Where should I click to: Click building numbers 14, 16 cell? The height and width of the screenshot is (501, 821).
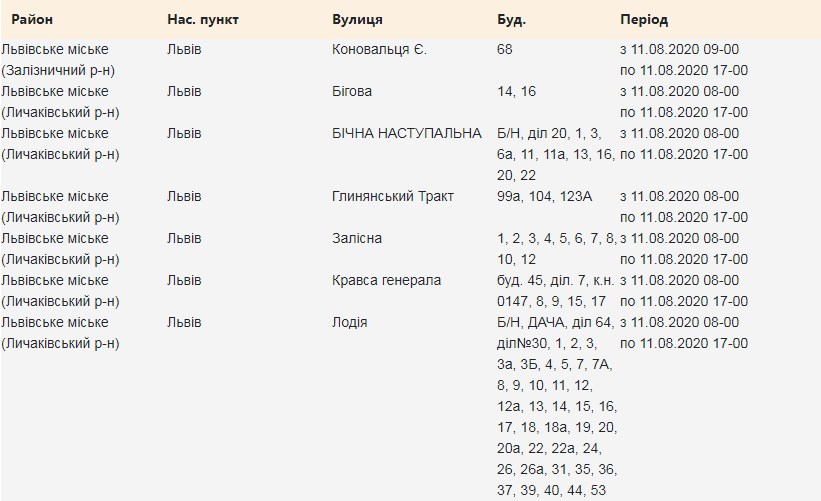coord(516,91)
